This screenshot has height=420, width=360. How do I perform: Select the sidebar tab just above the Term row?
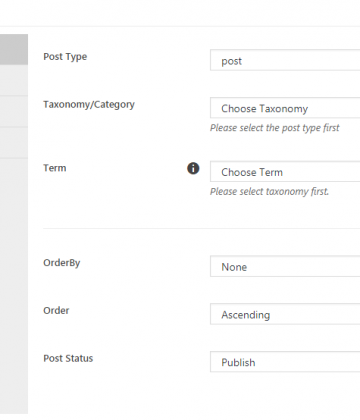pyautogui.click(x=14, y=143)
